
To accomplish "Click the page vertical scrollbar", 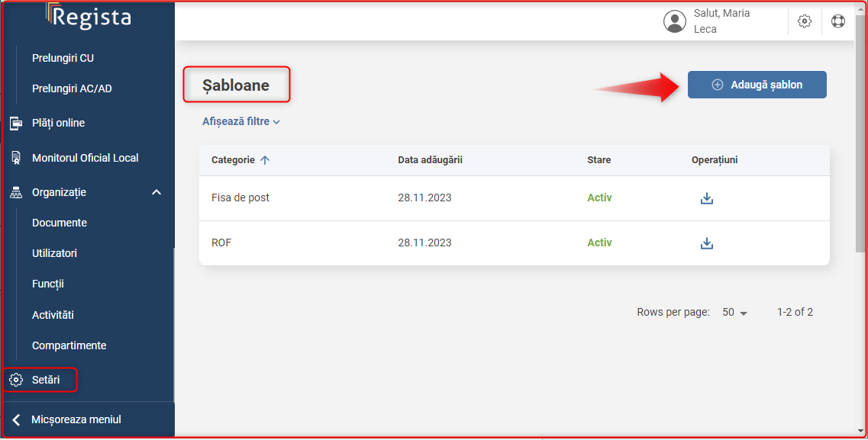I will coord(860,133).
